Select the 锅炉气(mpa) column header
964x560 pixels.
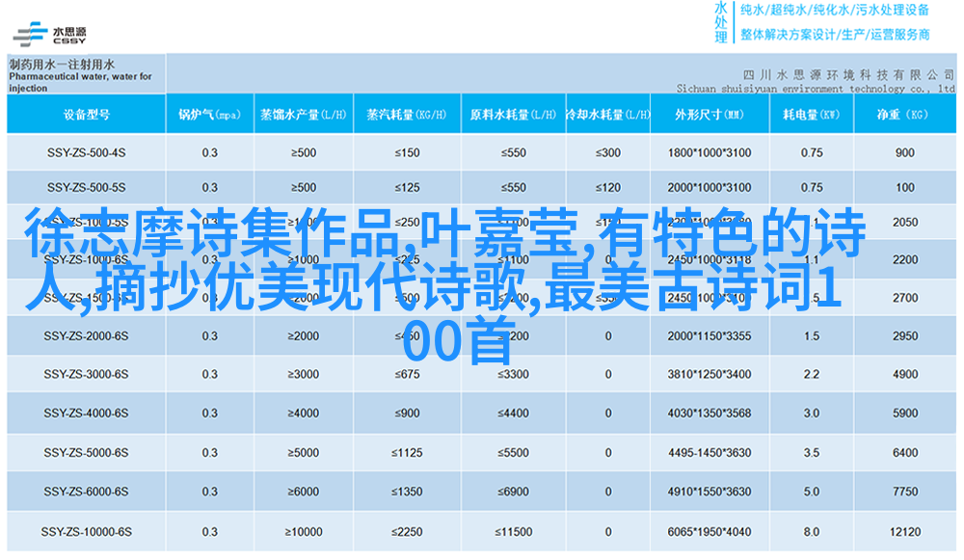coord(209,115)
